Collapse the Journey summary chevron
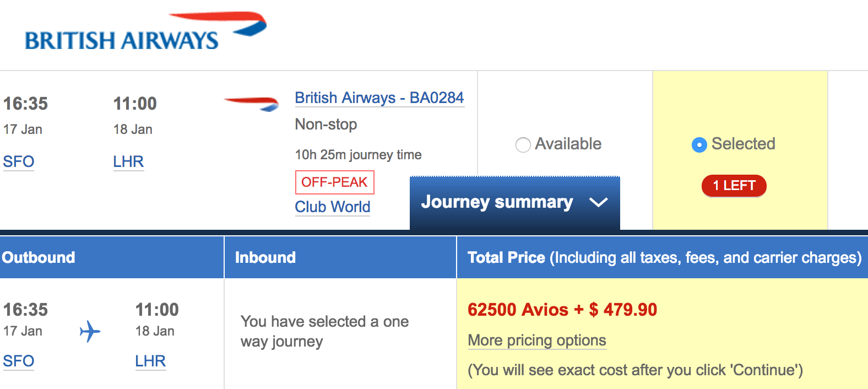Image resolution: width=868 pixels, height=389 pixels. point(598,202)
